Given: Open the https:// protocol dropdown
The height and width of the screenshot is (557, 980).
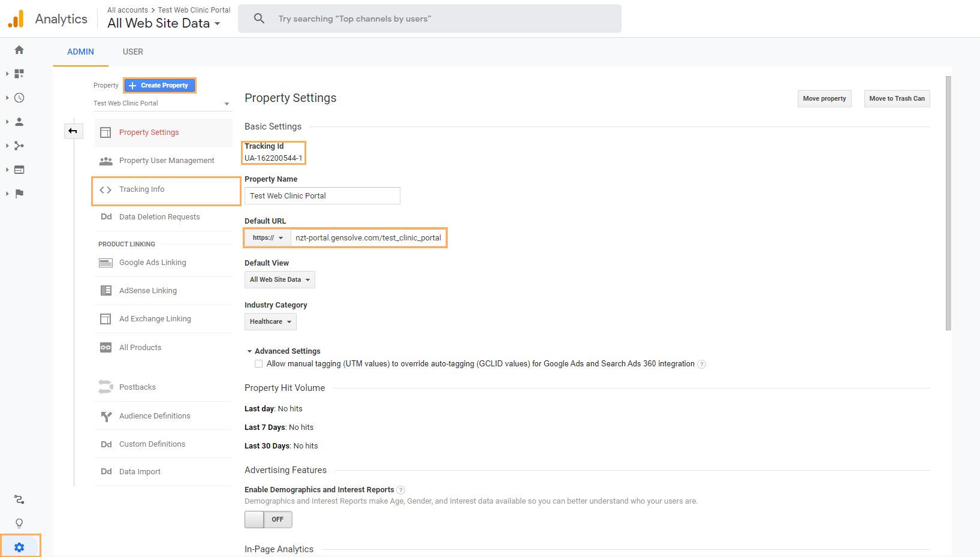Looking at the screenshot, I should tap(268, 238).
